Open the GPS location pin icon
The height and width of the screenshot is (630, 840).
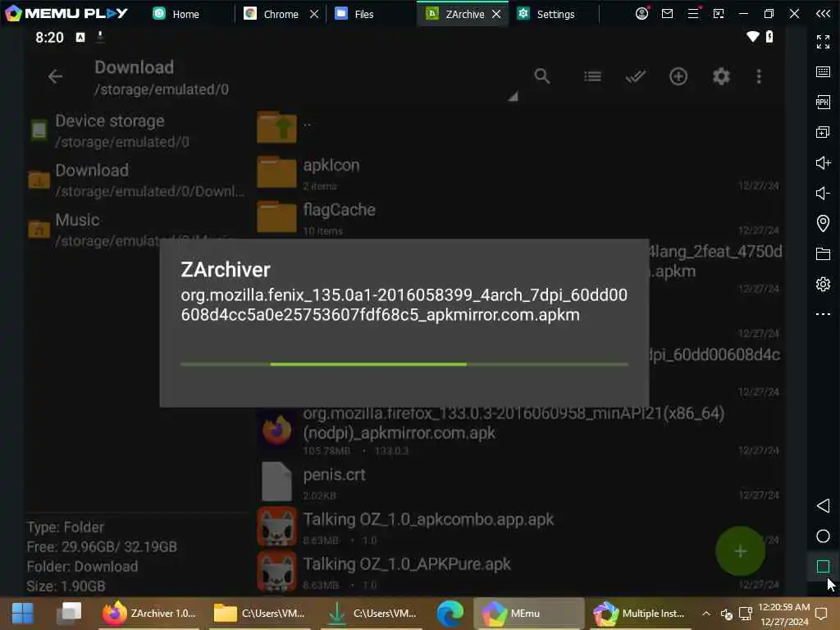click(x=823, y=223)
